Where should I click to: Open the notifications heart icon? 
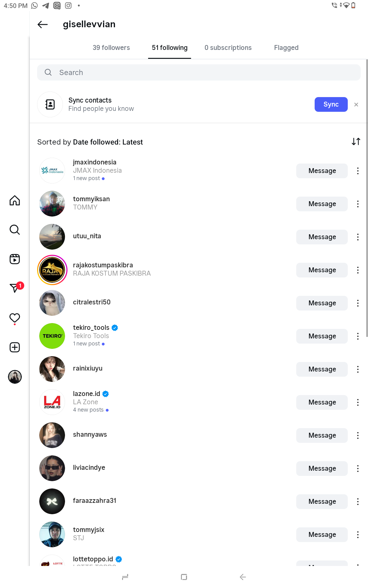click(x=15, y=318)
